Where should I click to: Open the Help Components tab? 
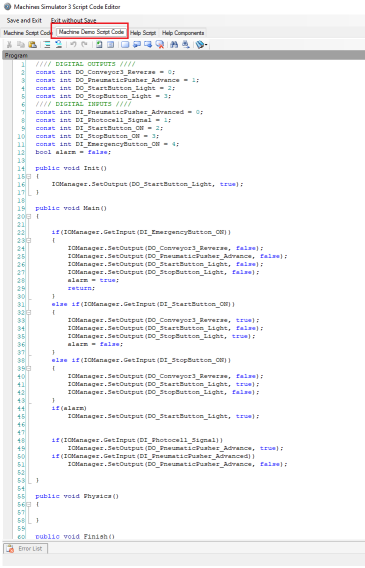pos(183,33)
